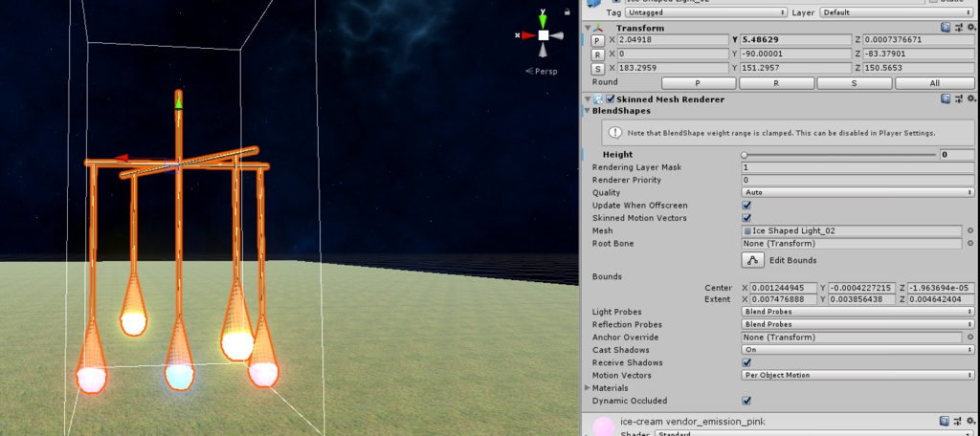Open the Tag dropdown showing Untagged
The image size is (980, 436).
click(x=705, y=12)
